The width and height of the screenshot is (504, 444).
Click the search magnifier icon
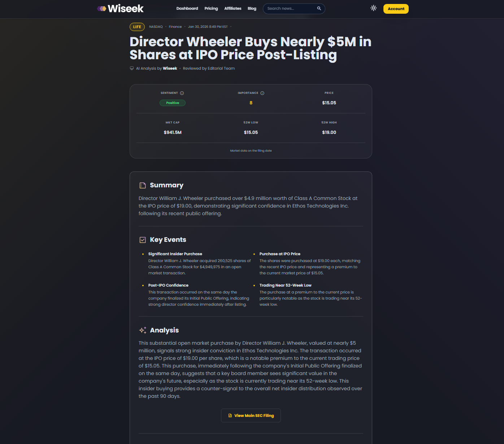[319, 8]
